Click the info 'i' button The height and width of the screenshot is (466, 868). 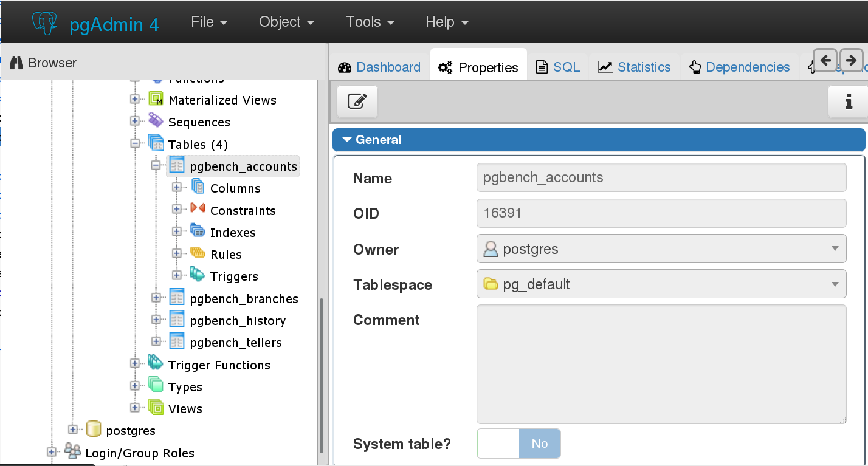[x=848, y=101]
